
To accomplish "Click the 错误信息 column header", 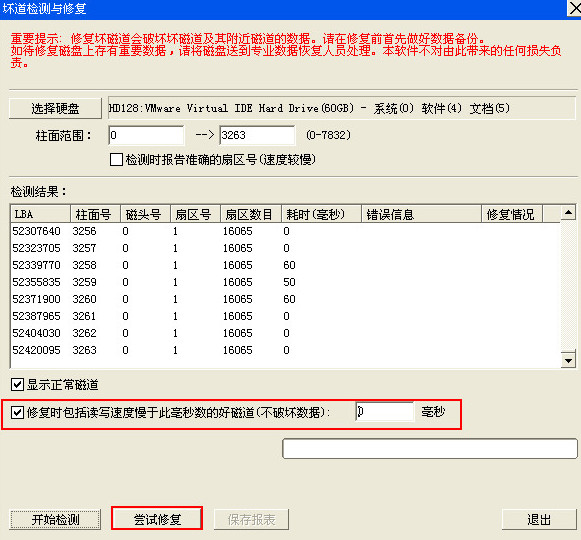I will coord(421,214).
